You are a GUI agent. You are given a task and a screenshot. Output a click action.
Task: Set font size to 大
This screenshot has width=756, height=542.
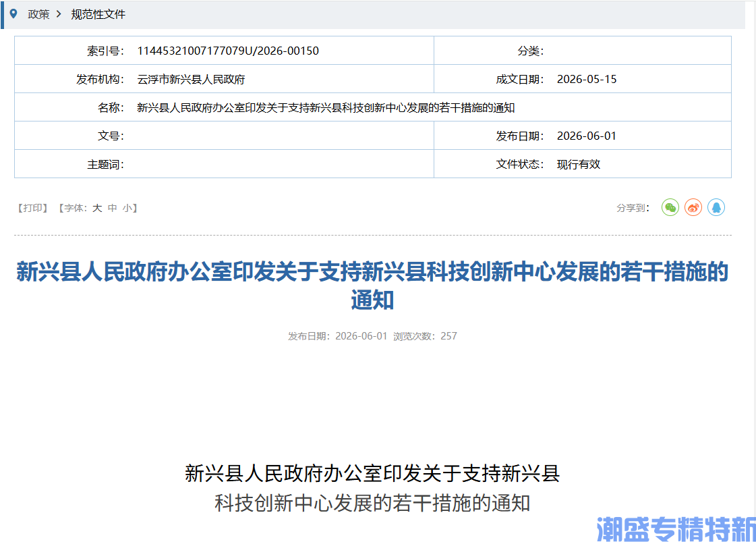pyautogui.click(x=97, y=208)
